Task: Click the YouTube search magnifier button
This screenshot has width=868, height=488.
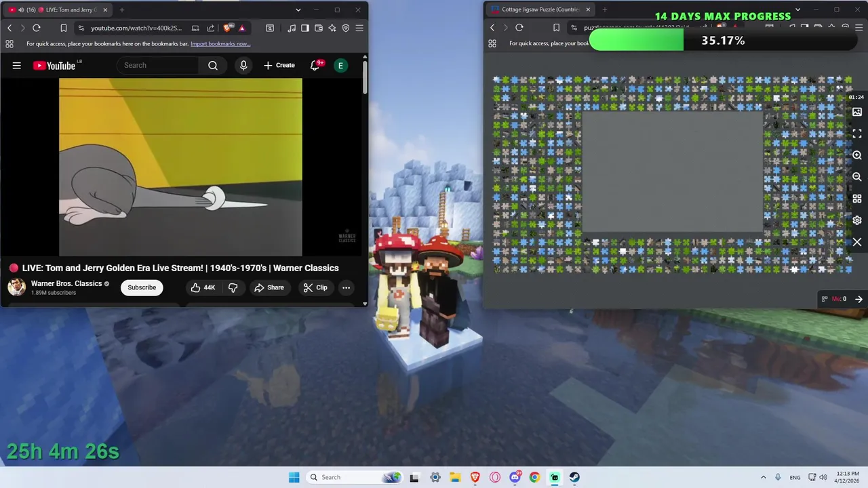Action: [213, 65]
